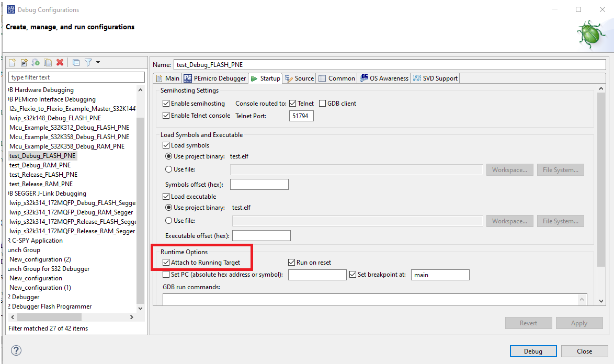This screenshot has width=614, height=364.
Task: Select Use file radio under Load executable
Action: [169, 220]
